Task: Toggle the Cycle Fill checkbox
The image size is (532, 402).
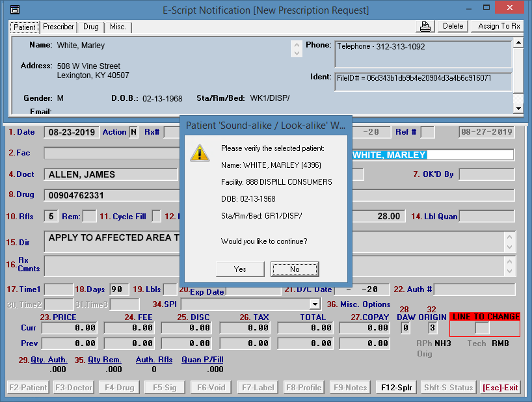Action: (157, 216)
